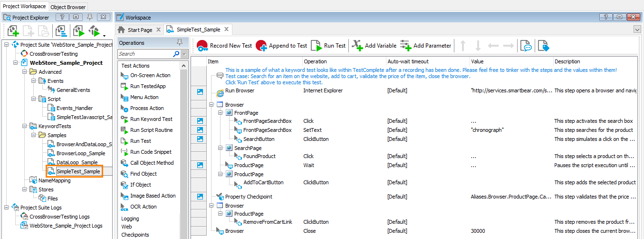Screen dimensions: 644x239
Task: Click the Run Project icon in Project Explorer toolbar
Action: [78, 31]
